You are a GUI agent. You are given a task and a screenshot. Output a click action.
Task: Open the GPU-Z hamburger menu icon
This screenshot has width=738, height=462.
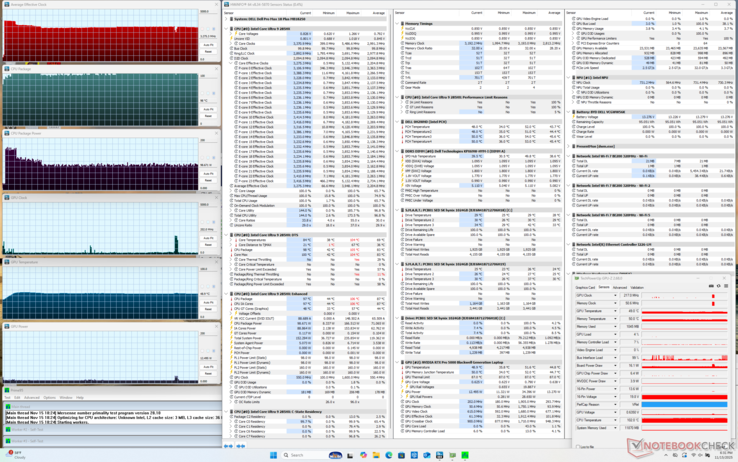tap(725, 287)
